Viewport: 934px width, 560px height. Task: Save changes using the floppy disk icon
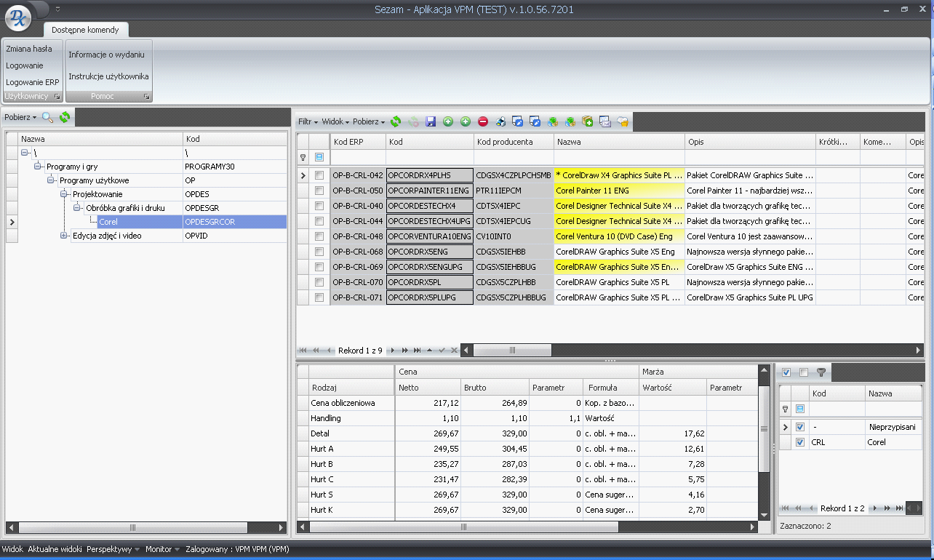tap(431, 122)
